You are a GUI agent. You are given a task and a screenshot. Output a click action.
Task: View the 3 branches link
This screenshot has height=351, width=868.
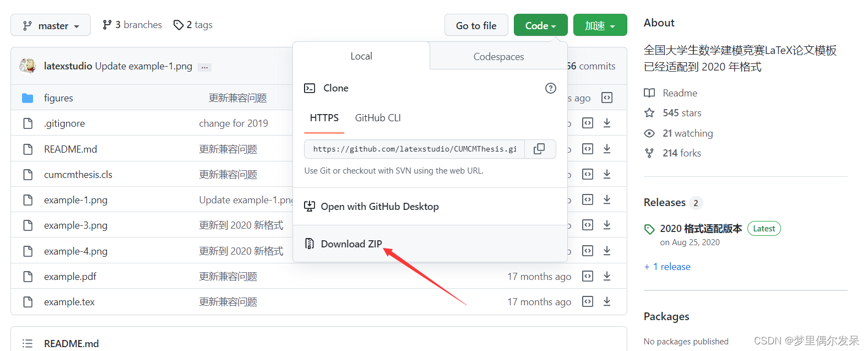pyautogui.click(x=132, y=25)
